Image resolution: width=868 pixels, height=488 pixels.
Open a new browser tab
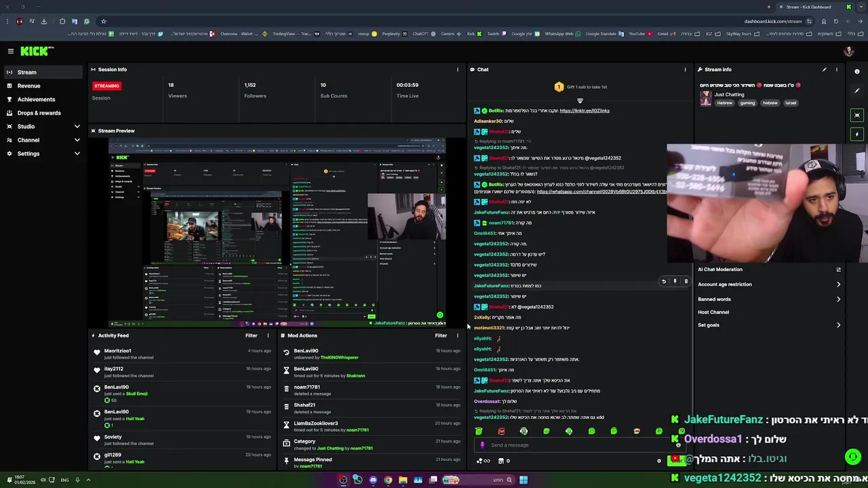[x=768, y=7]
